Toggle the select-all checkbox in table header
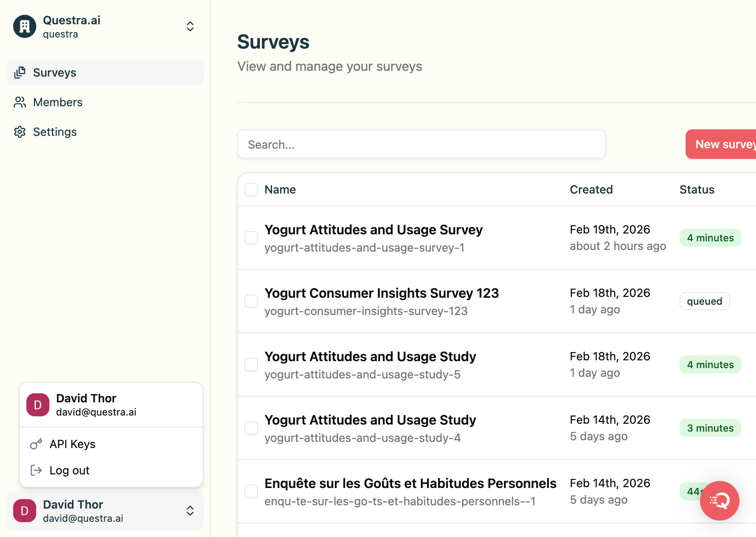The height and width of the screenshot is (537, 756). click(x=251, y=189)
